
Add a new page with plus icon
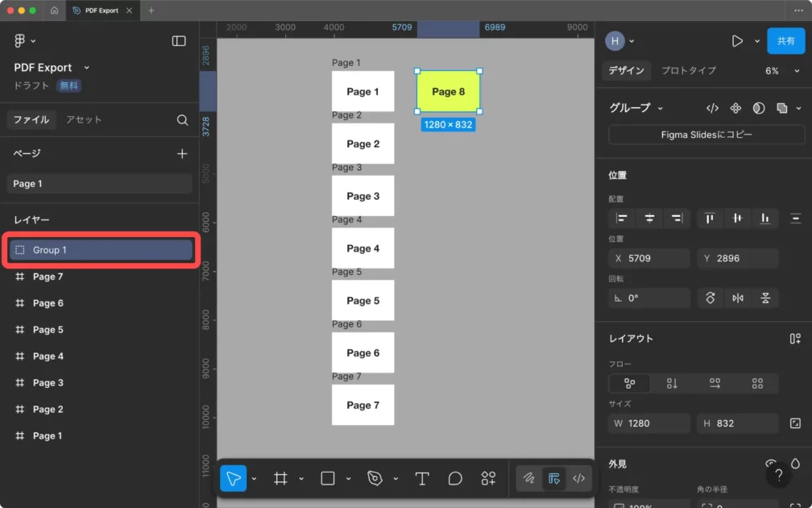[x=182, y=153]
